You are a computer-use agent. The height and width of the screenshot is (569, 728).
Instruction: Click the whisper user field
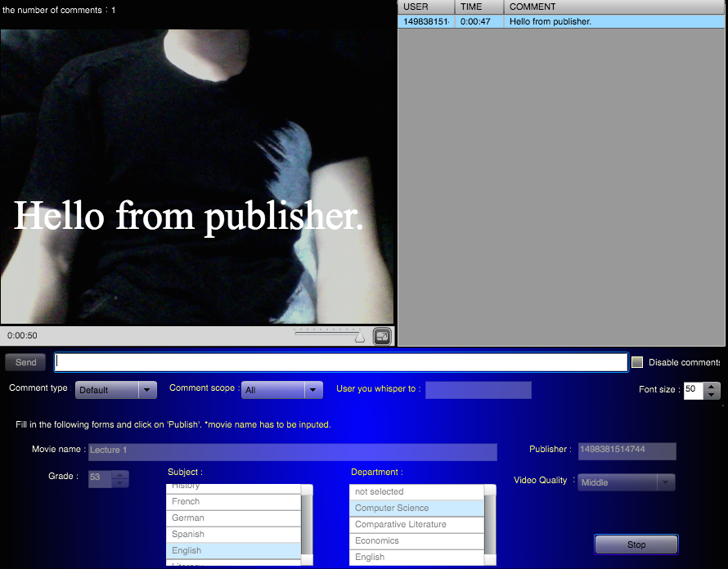479,390
